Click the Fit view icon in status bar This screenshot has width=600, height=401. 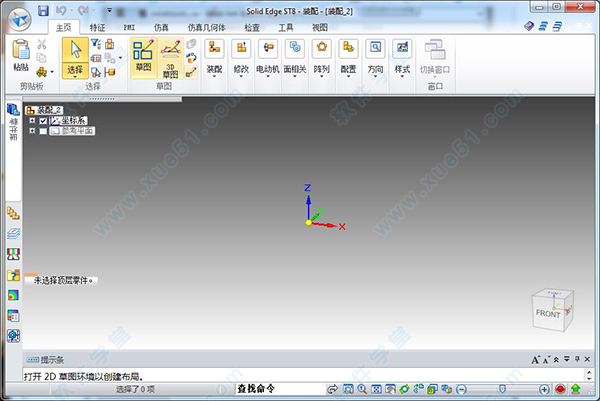[376, 390]
